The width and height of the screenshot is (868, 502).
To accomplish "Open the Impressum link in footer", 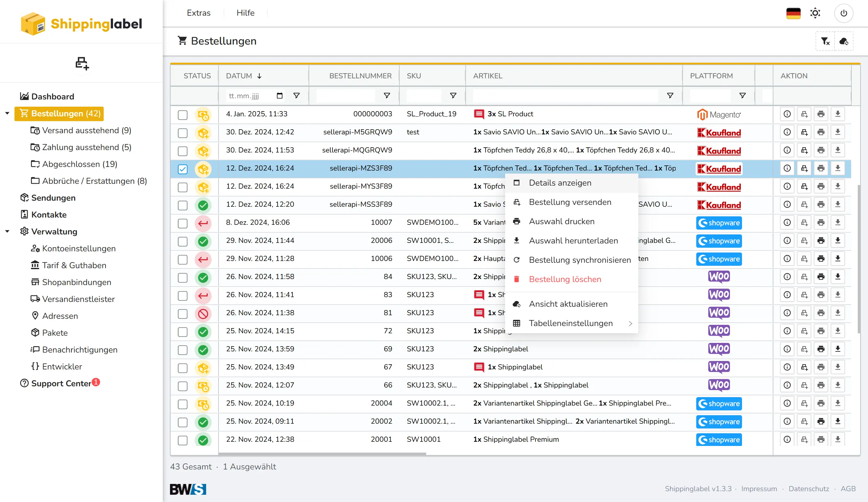I will click(x=759, y=488).
